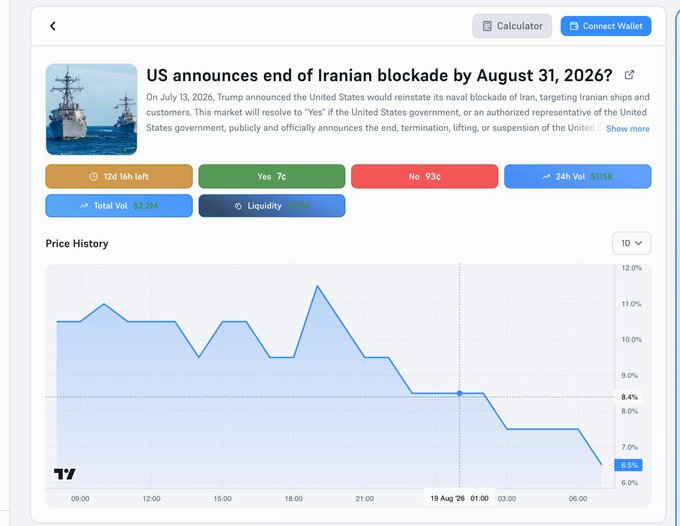680x526 pixels.
Task: Select the Yes 7¢ option
Action: [272, 176]
